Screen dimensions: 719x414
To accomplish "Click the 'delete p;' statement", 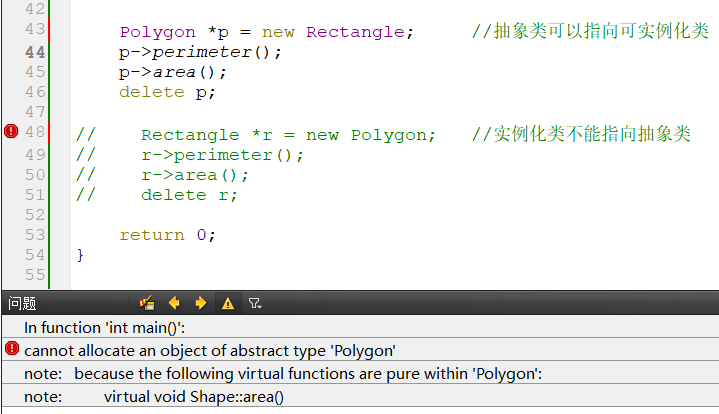I will [167, 92].
